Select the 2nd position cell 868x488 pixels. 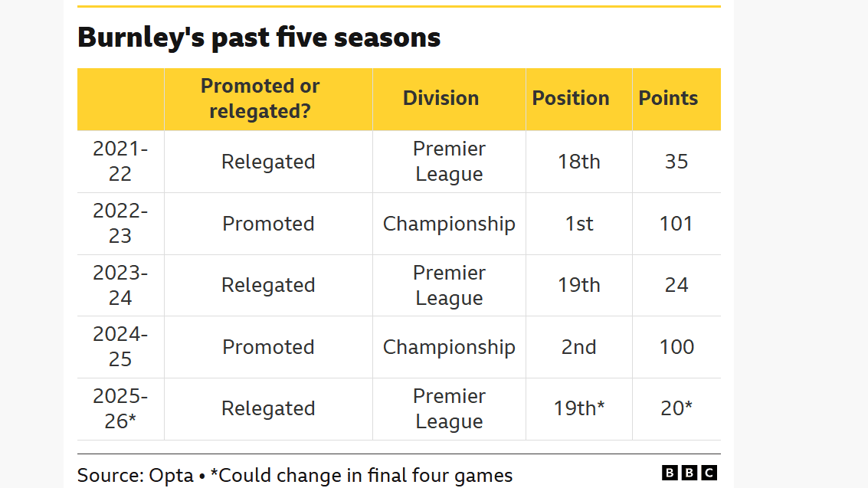579,347
